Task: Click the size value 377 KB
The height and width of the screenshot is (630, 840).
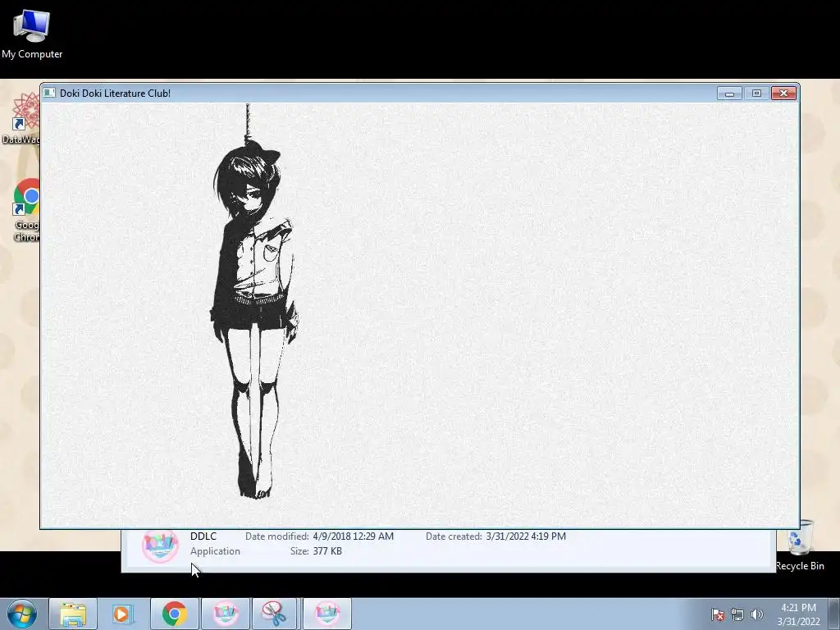Action: click(327, 550)
